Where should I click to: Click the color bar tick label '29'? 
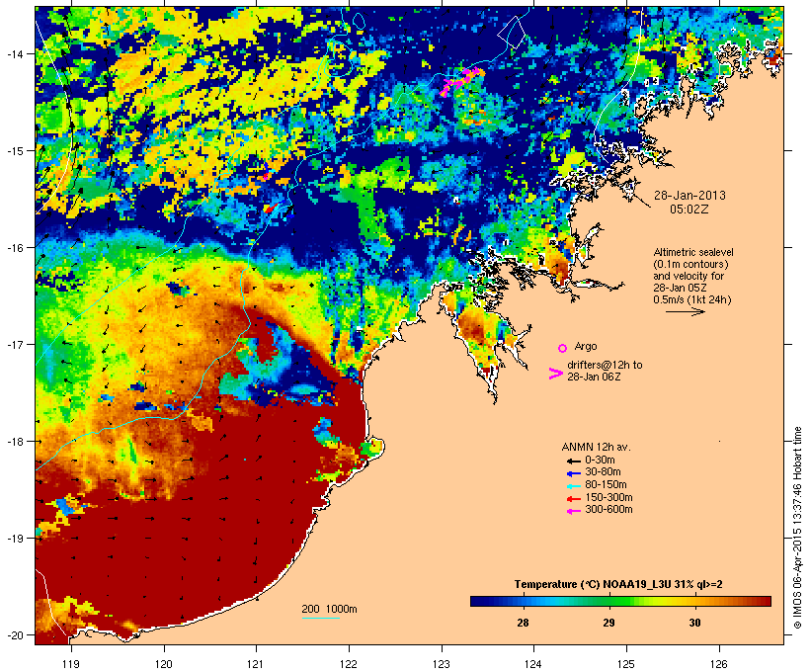pyautogui.click(x=609, y=623)
